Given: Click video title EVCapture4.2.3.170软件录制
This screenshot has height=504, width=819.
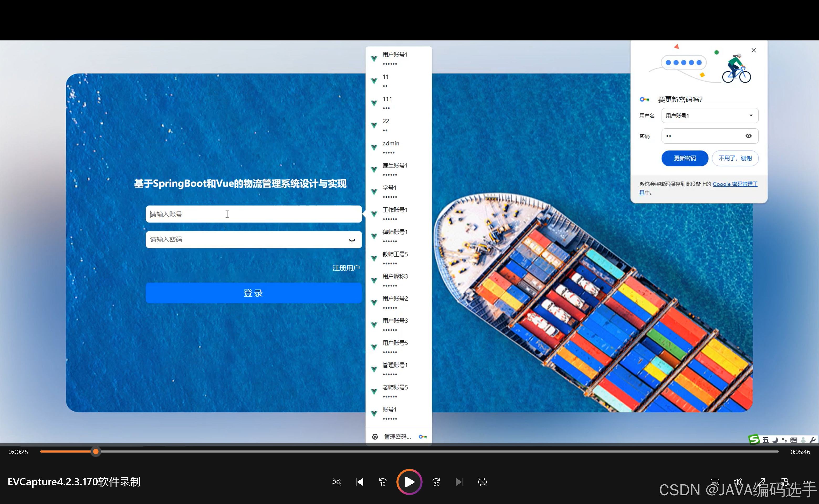Looking at the screenshot, I should point(74,482).
